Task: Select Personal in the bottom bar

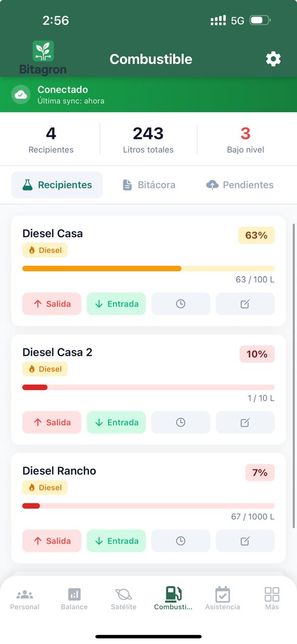Action: click(25, 599)
